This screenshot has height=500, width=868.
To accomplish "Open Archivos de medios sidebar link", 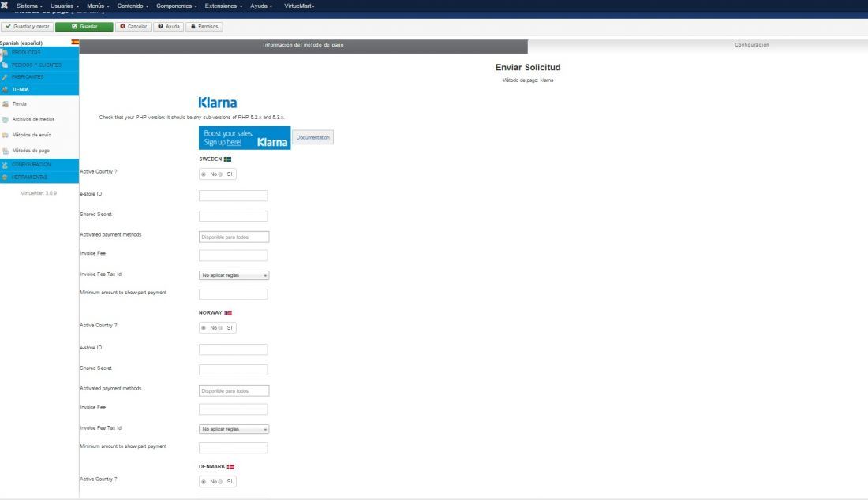I will point(33,119).
